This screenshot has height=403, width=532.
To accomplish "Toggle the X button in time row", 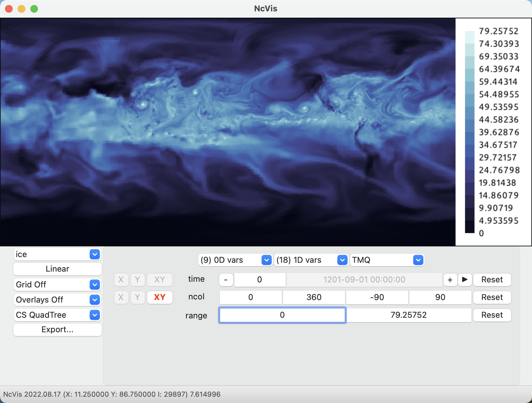I will point(121,280).
